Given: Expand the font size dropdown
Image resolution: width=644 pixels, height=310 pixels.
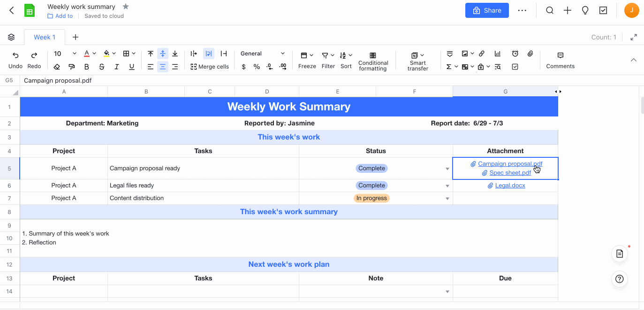Looking at the screenshot, I should tap(74, 54).
